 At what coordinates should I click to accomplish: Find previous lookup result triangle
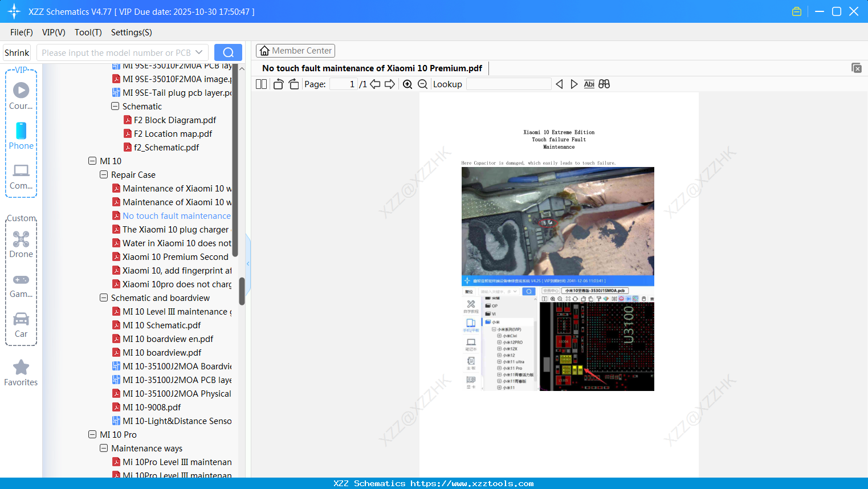tap(559, 84)
